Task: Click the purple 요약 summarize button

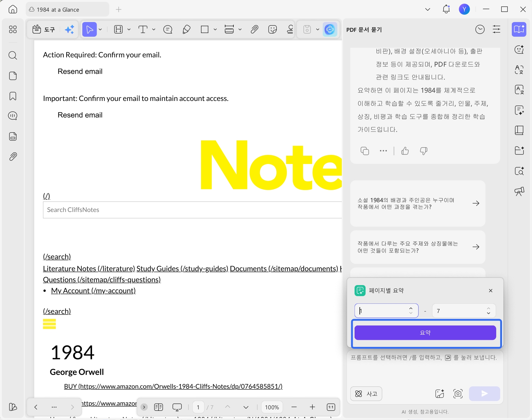Action: [425, 333]
